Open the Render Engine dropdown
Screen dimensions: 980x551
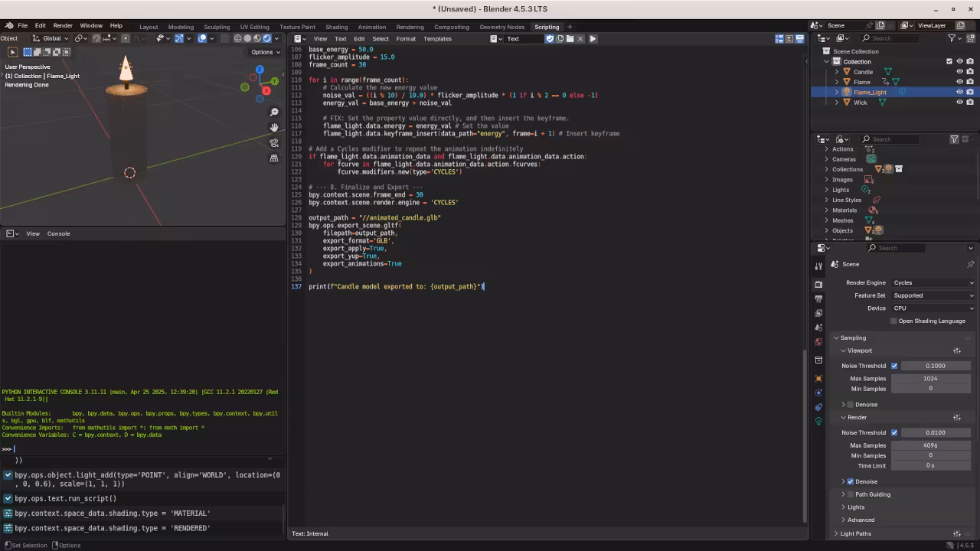tap(933, 282)
